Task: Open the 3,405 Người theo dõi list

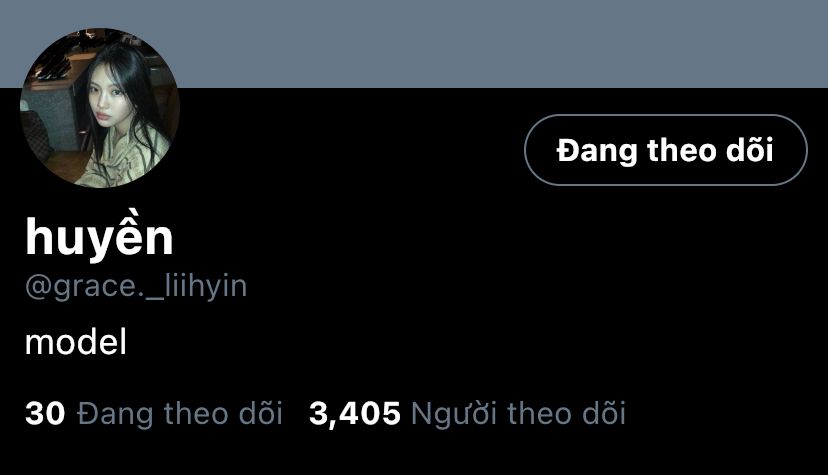Action: tap(467, 413)
